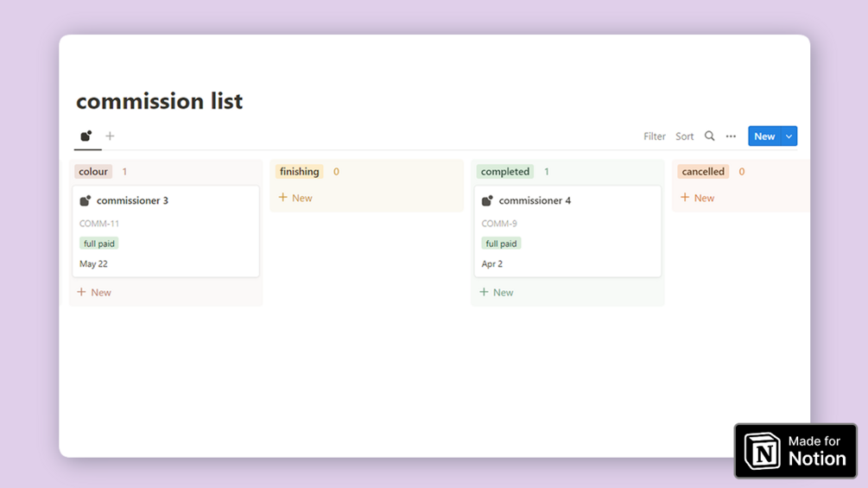This screenshot has height=488, width=868.
Task: Click the commissioner 4 page icon
Action: (x=487, y=201)
